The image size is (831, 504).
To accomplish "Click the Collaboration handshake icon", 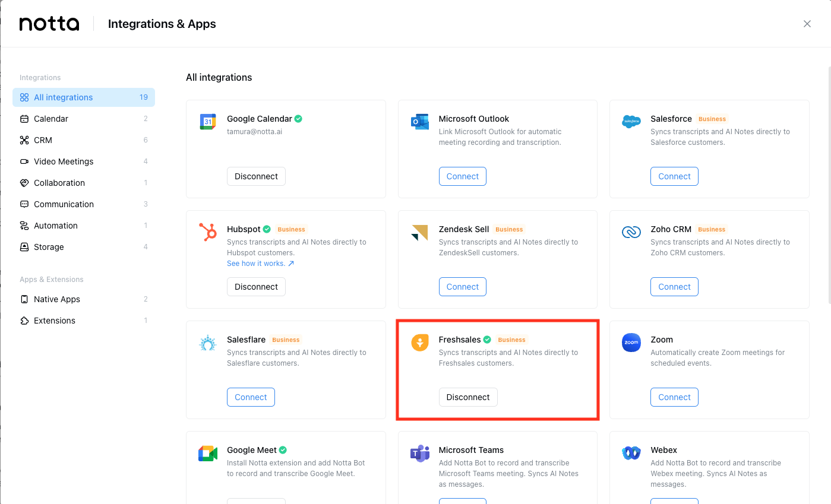I will click(x=24, y=183).
